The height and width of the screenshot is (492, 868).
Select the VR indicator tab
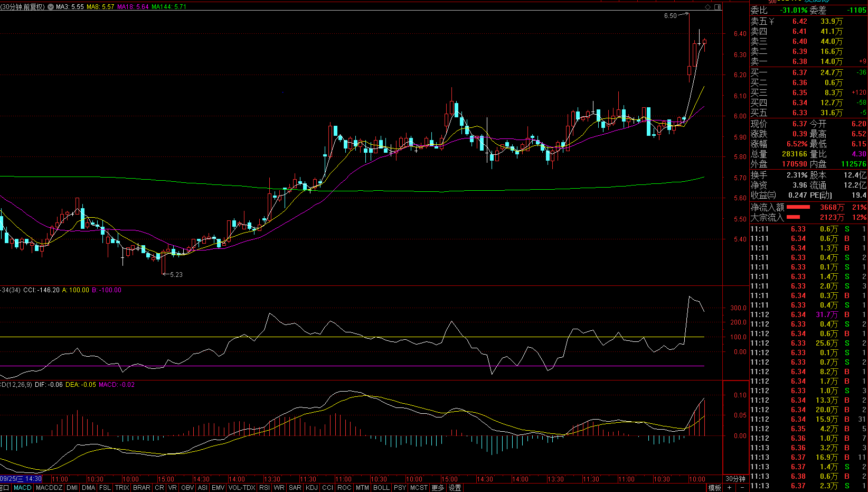pyautogui.click(x=172, y=488)
